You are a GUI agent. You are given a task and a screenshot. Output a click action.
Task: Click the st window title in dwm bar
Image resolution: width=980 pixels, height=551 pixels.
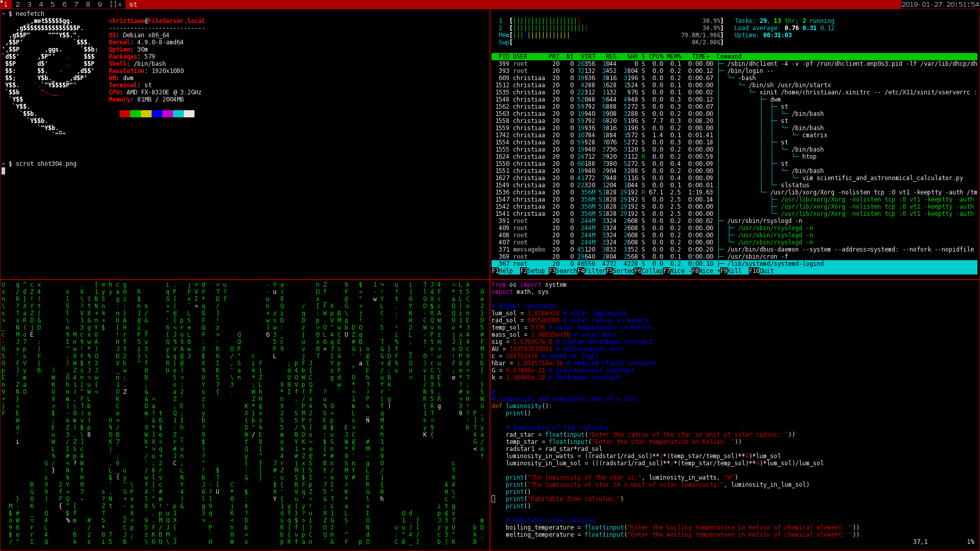pos(133,4)
